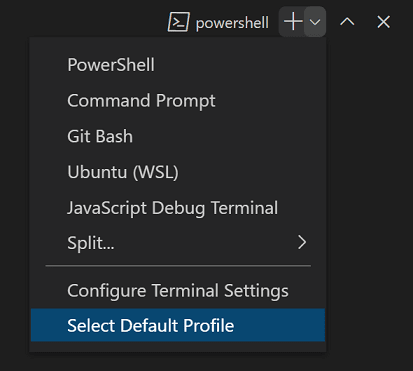The height and width of the screenshot is (371, 413).
Task: Open a Git Bash terminal
Action: coord(178,136)
